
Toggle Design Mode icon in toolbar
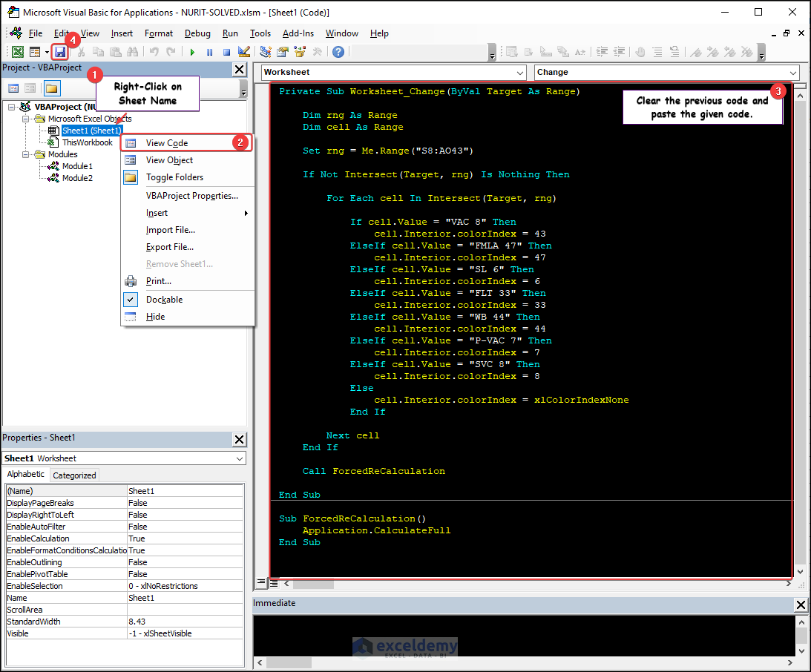tap(244, 52)
